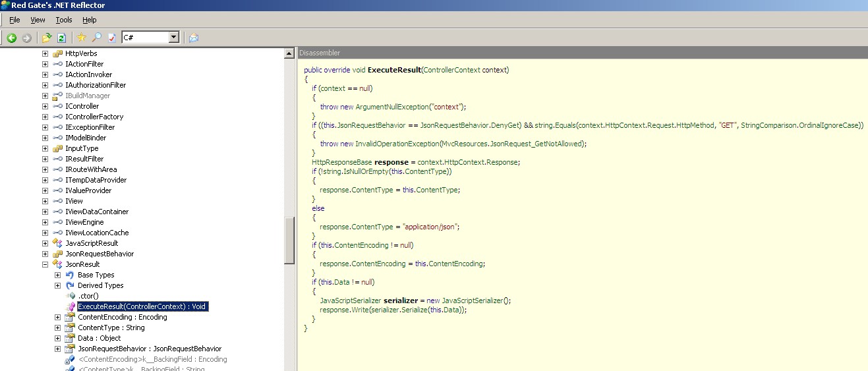
Task: Open search with the magnifying glass icon
Action: pos(97,38)
